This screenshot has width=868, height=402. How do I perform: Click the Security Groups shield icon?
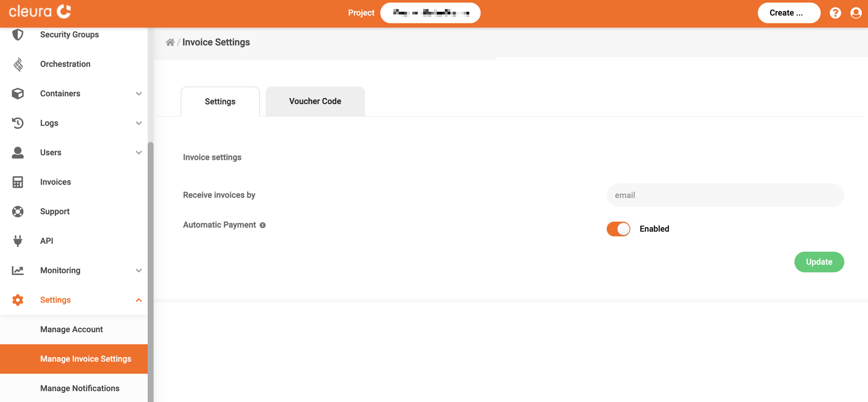(18, 35)
